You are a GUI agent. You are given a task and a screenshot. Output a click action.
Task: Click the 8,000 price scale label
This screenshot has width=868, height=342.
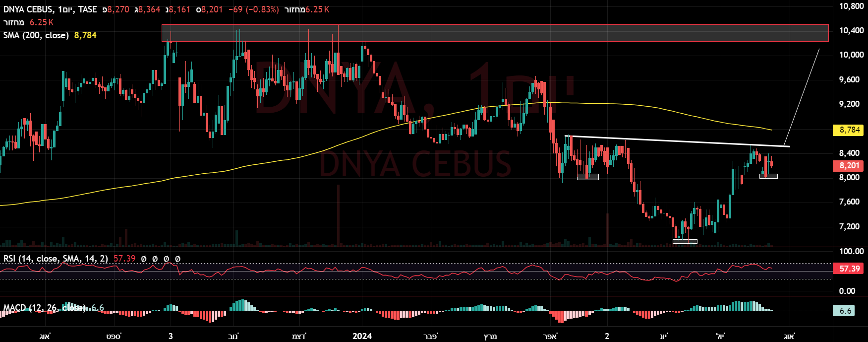click(x=849, y=178)
